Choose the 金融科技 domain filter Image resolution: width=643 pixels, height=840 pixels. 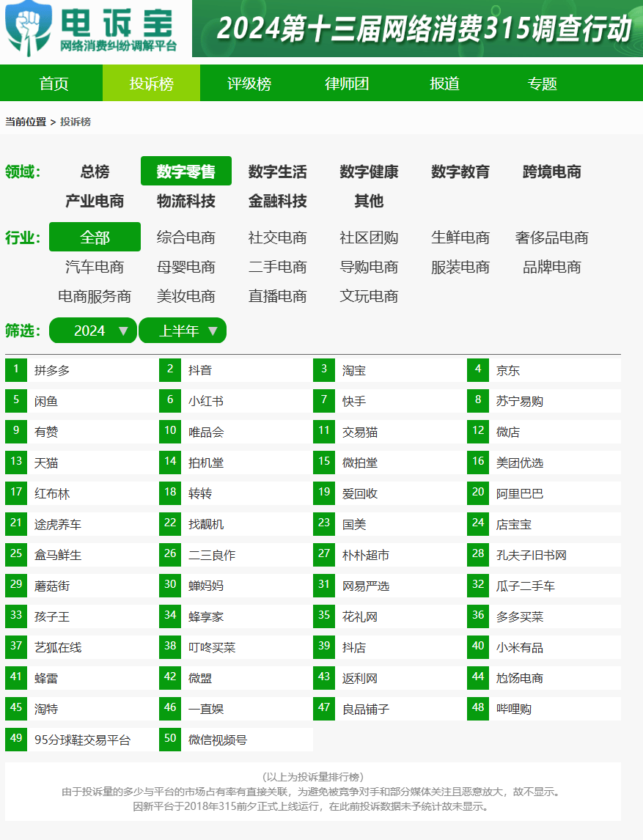tap(278, 201)
